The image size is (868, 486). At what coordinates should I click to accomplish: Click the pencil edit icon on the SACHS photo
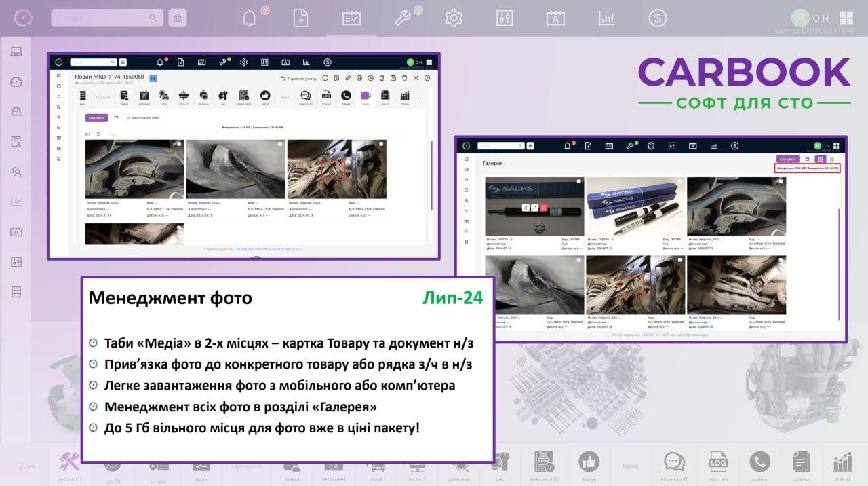click(525, 206)
